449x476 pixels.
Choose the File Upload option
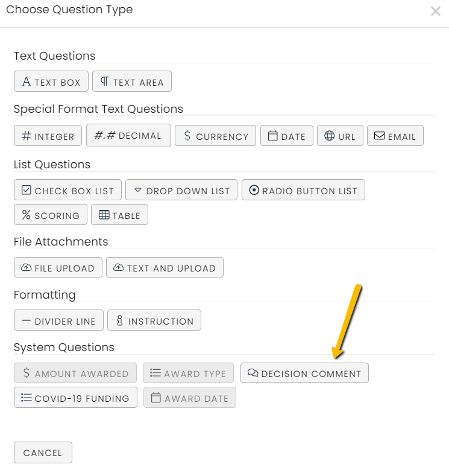click(x=58, y=267)
